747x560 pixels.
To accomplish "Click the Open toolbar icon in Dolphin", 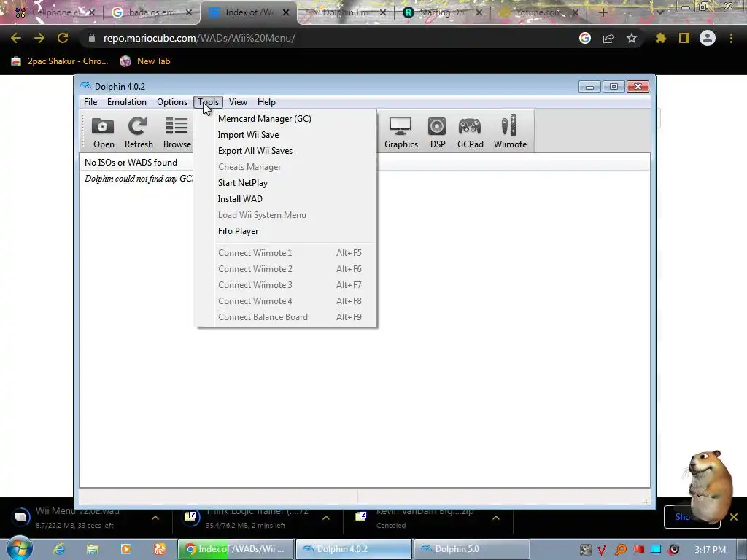I will click(x=103, y=132).
